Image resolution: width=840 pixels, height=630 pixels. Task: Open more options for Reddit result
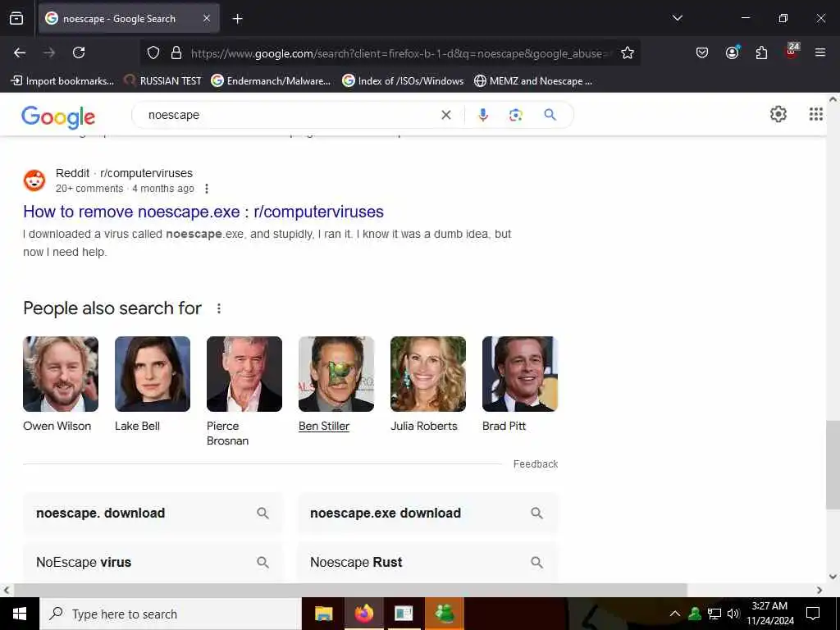click(206, 189)
